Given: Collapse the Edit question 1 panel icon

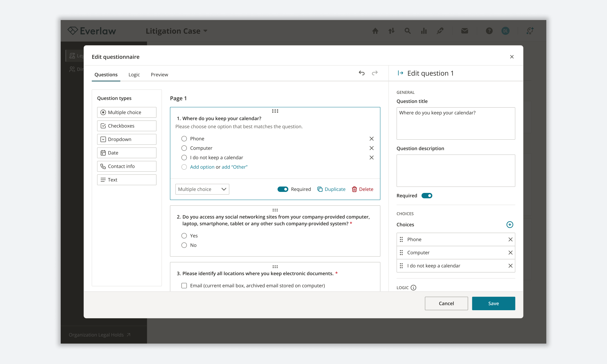Looking at the screenshot, I should tap(400, 73).
